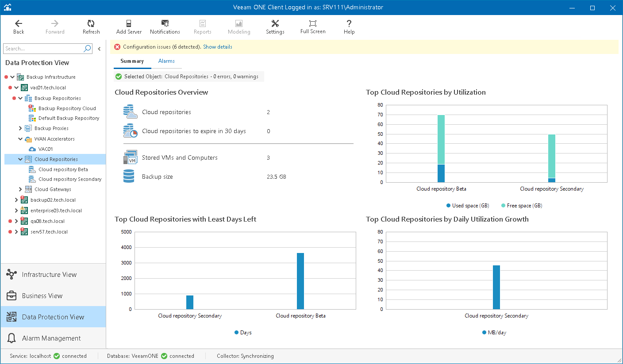
Task: Click the red configuration issues icon
Action: 117,47
